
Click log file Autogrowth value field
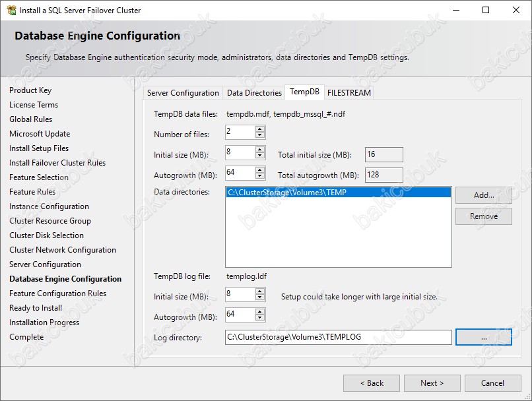coord(240,315)
